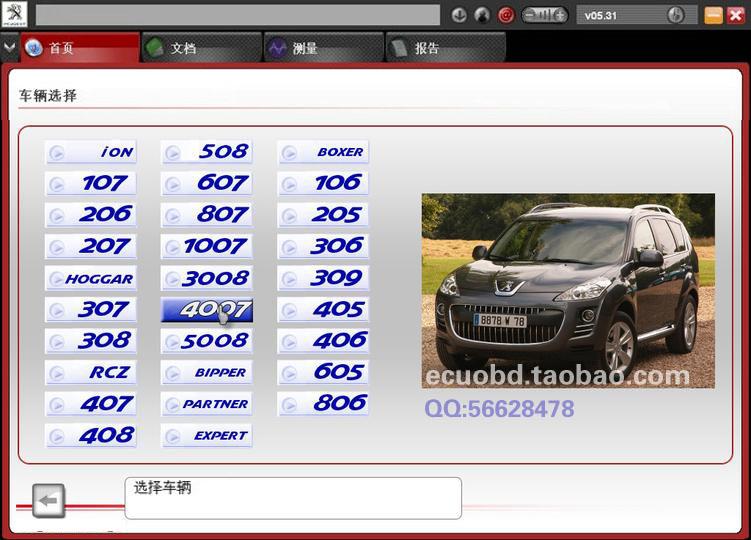Screen dimensions: 751x540
Task: Open the 首页 home tab
Action: pos(80,47)
